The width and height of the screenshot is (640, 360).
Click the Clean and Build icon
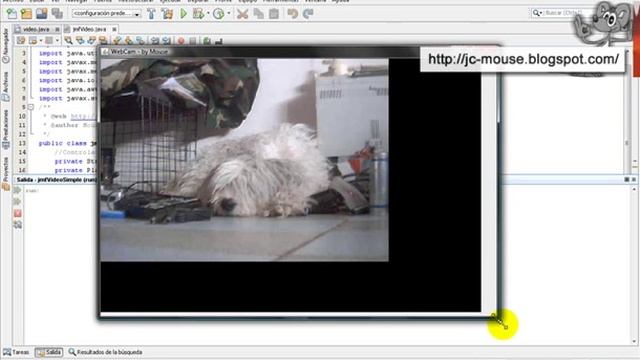167,14
